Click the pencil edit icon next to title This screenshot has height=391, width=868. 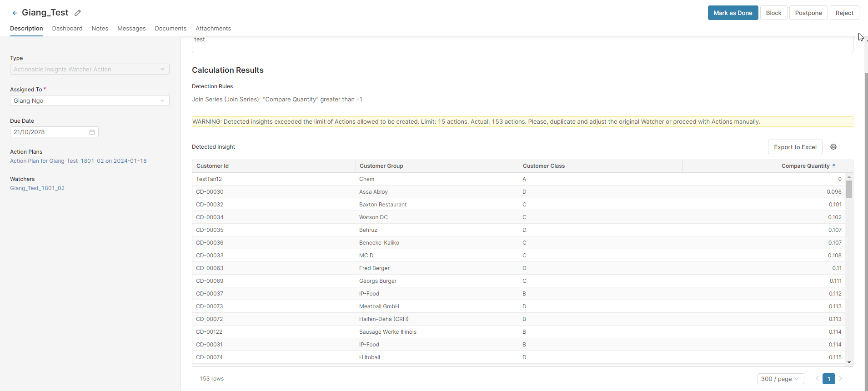(x=78, y=13)
